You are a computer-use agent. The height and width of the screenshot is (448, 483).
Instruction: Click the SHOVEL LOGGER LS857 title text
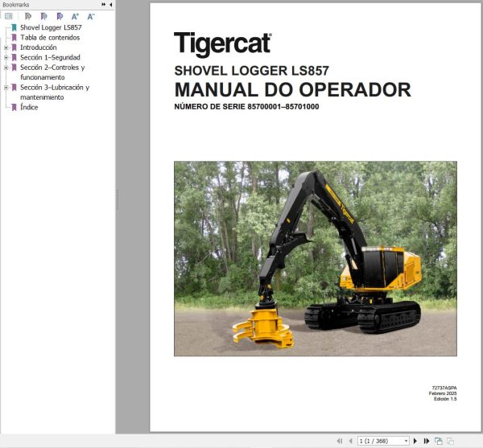tap(252, 71)
